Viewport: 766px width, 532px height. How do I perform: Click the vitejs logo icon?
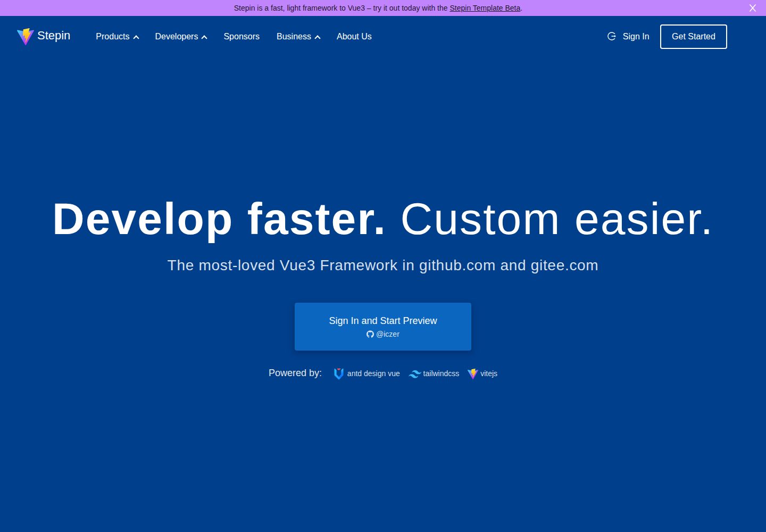(473, 373)
